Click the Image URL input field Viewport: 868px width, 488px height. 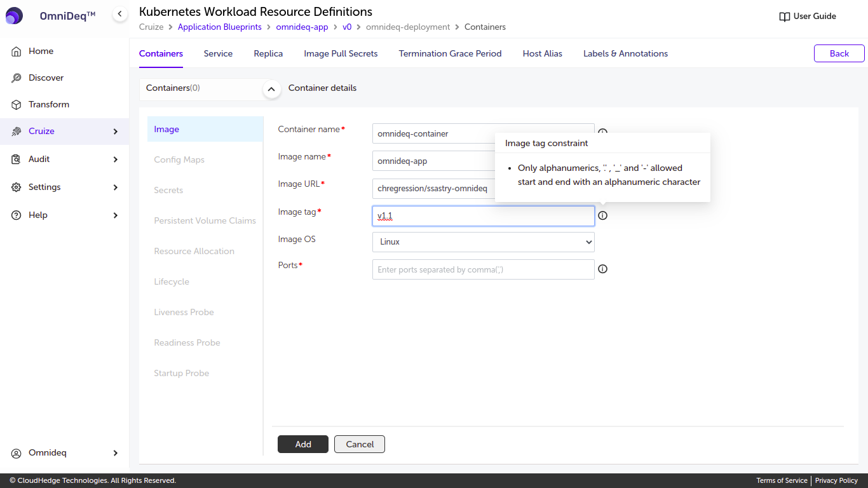(x=484, y=189)
